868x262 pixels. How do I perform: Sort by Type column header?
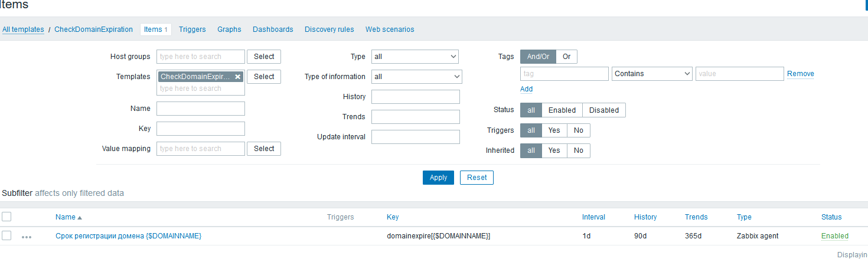click(744, 217)
